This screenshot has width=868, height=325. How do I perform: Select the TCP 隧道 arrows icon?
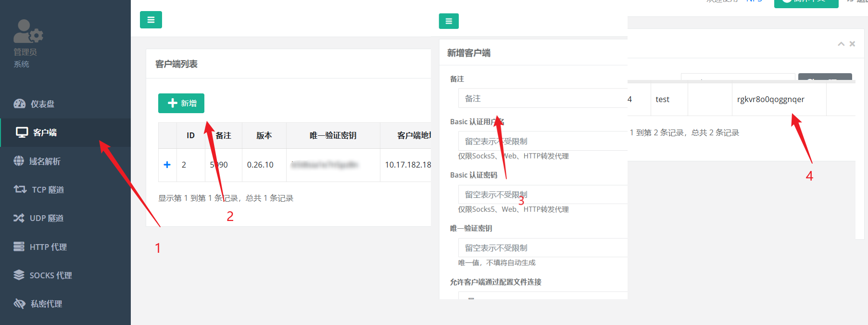[x=20, y=189]
